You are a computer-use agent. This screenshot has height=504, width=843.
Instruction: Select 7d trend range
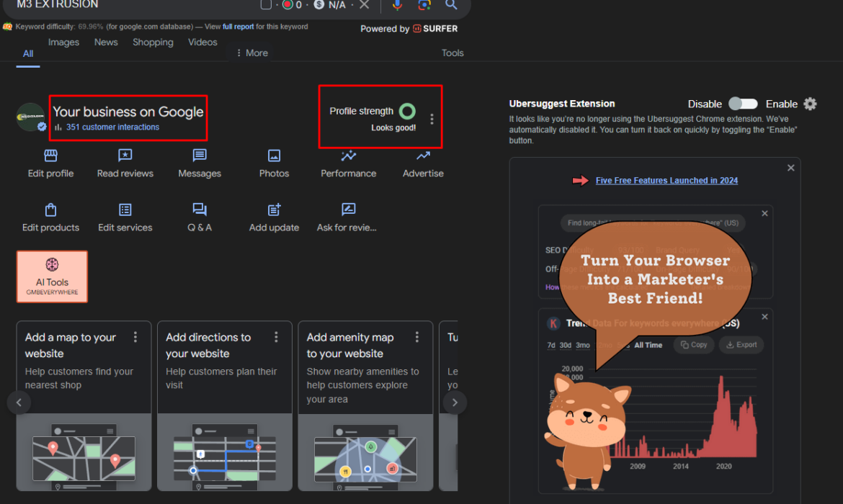pos(551,346)
